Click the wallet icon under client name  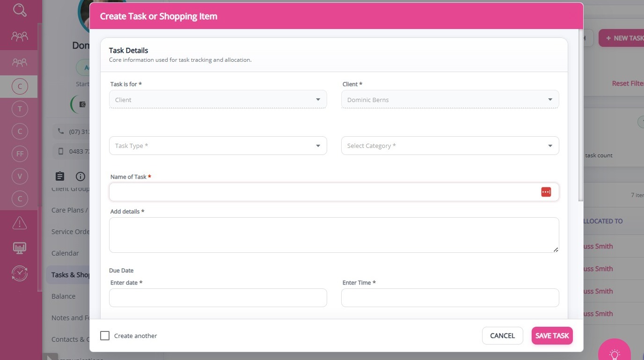(83, 104)
